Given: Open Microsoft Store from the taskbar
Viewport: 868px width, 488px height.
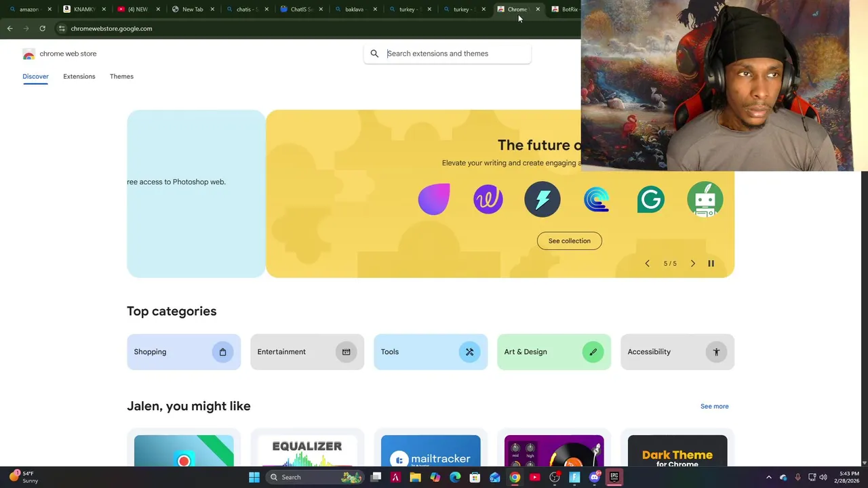Looking at the screenshot, I should 475,477.
